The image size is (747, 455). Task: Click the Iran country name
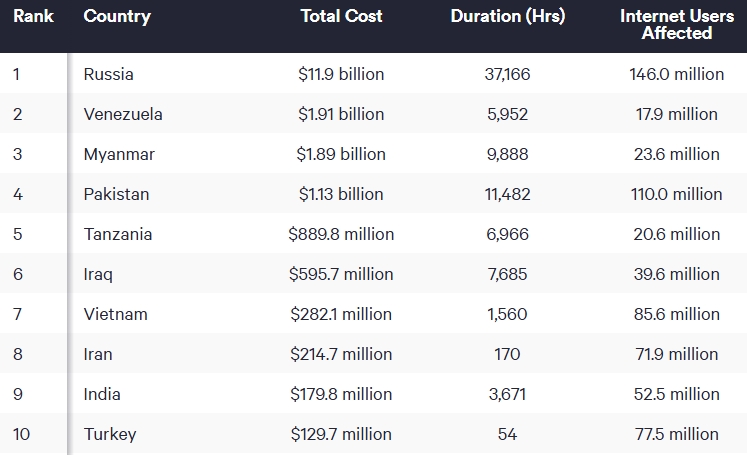click(98, 354)
